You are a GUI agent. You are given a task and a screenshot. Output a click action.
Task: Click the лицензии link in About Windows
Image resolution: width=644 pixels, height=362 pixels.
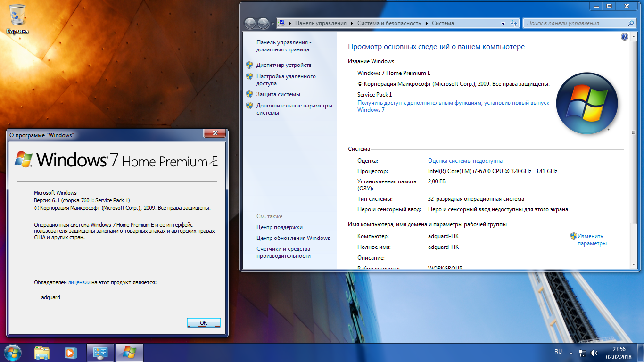pos(79,282)
